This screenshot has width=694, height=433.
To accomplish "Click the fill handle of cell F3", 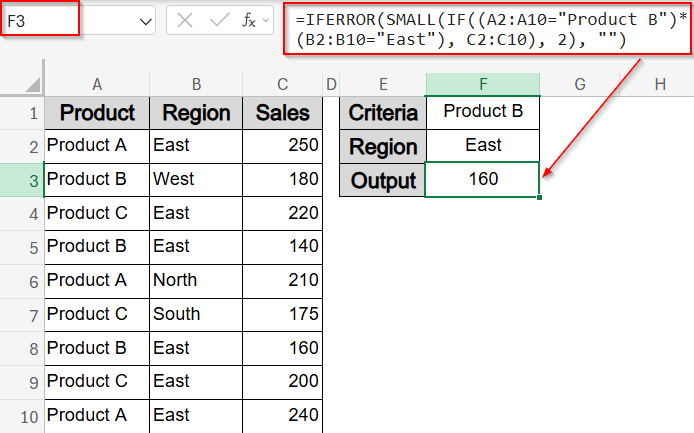I will tap(540, 197).
